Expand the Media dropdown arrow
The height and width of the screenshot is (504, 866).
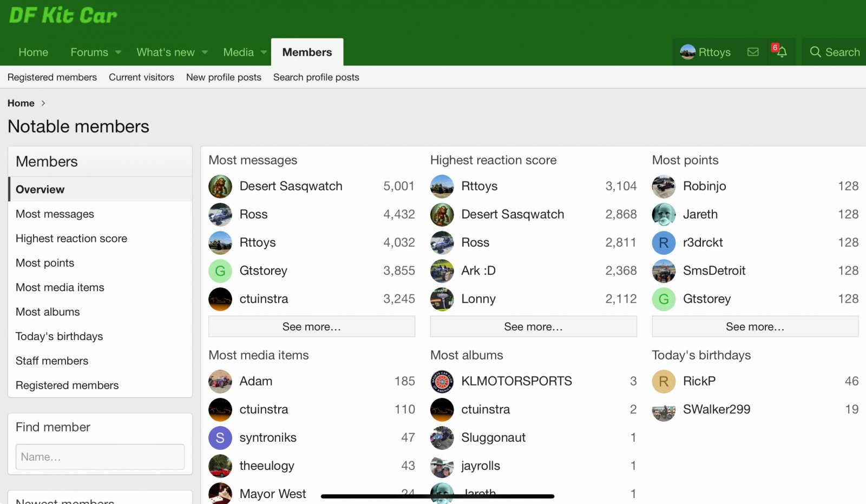[x=264, y=52]
